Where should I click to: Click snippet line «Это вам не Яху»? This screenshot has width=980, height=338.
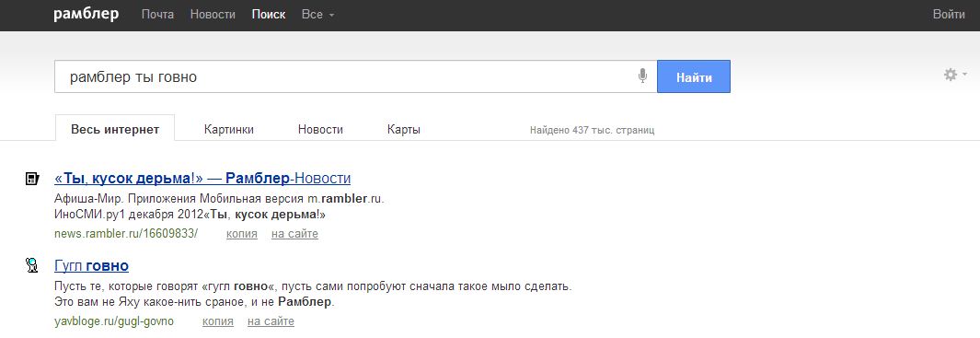click(x=195, y=302)
